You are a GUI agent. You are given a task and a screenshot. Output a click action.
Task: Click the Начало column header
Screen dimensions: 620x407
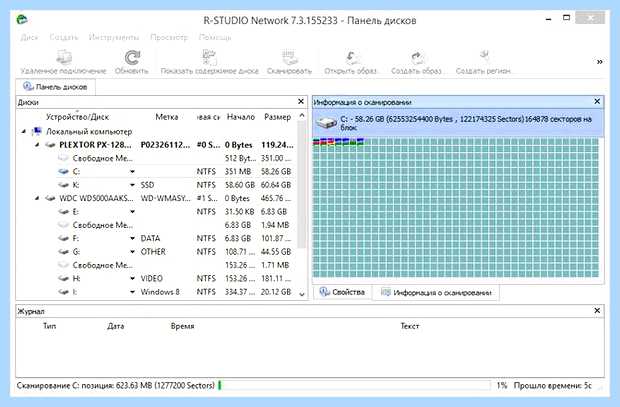[x=241, y=117]
